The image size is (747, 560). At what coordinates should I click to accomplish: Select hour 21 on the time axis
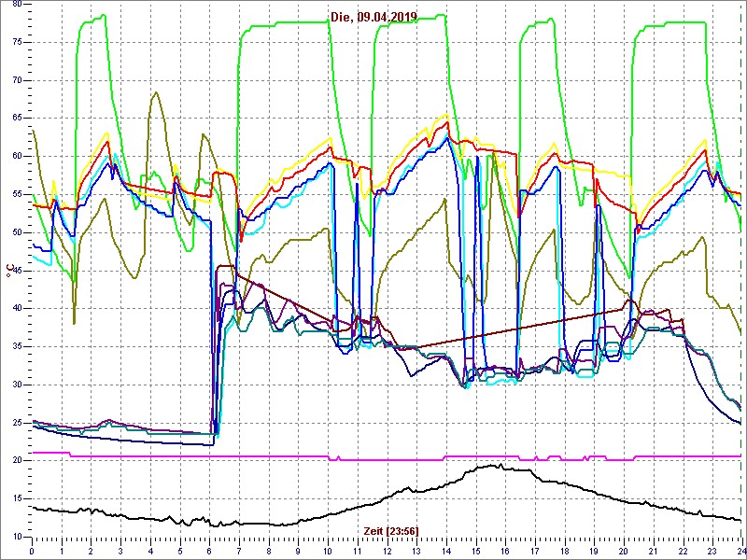coord(654,551)
